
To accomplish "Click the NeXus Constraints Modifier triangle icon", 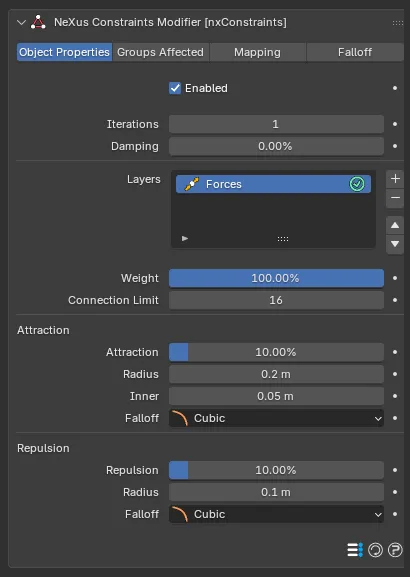I will [38, 22].
